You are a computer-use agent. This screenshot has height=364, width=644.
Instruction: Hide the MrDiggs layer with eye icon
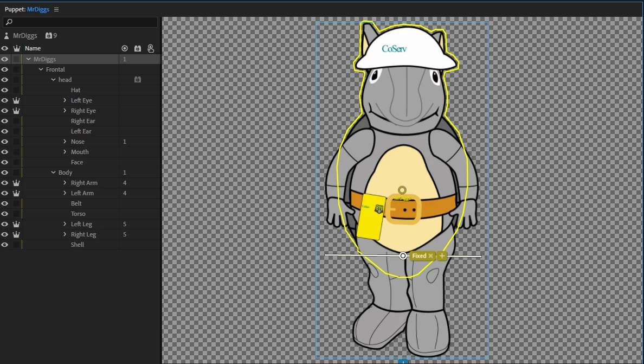click(x=4, y=59)
